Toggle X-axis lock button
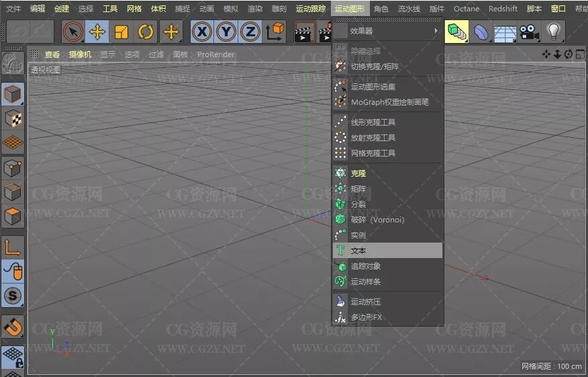588x377 pixels. (x=202, y=32)
